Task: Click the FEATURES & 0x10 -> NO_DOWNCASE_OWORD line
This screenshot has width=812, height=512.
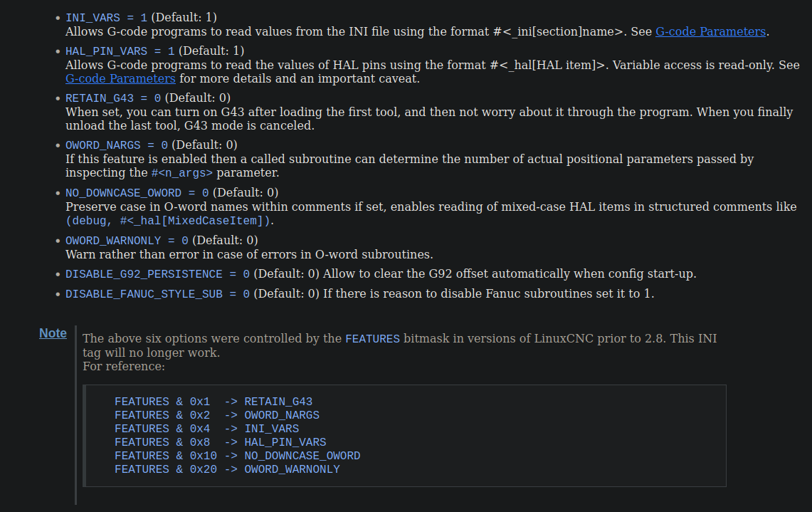Action: coord(238,456)
